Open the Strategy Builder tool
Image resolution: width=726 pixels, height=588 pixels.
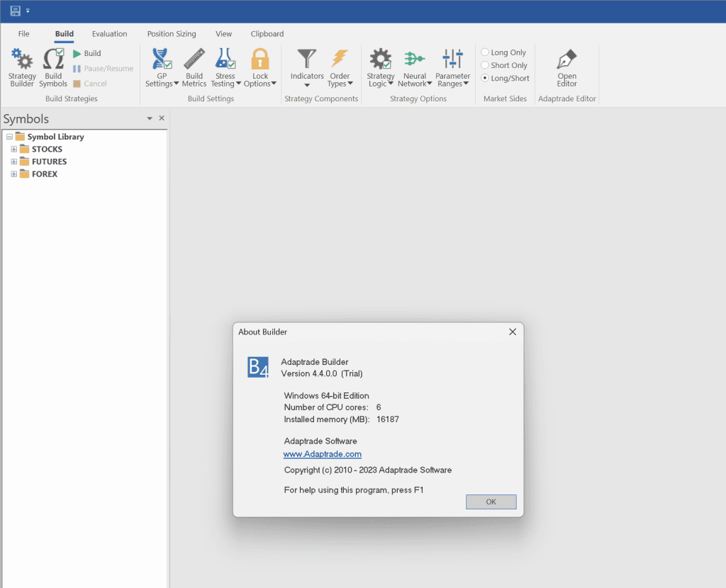(22, 67)
